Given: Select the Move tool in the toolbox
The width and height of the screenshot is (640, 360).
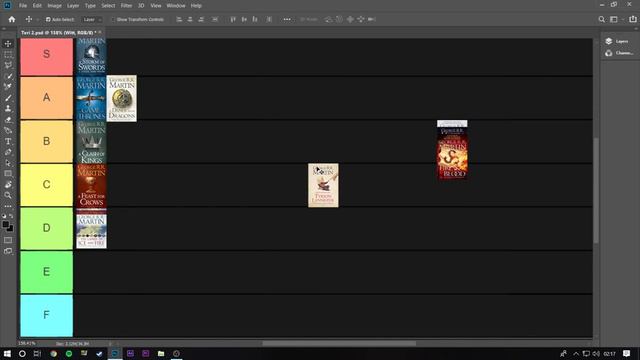Looking at the screenshot, I should 8,44.
